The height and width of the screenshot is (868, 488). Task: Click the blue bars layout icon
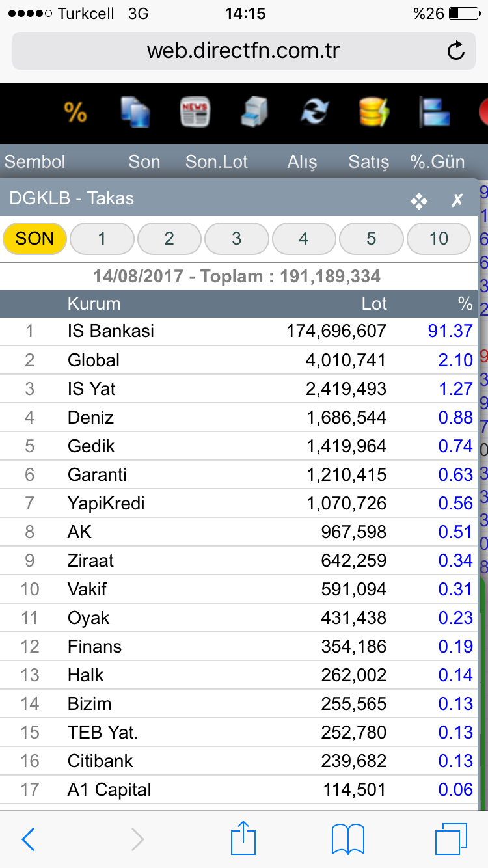pos(435,112)
